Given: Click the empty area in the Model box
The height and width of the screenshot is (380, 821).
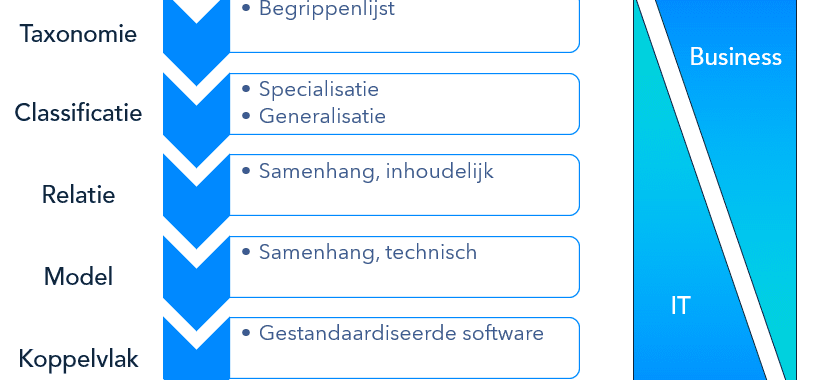Looking at the screenshot, I should [404, 280].
